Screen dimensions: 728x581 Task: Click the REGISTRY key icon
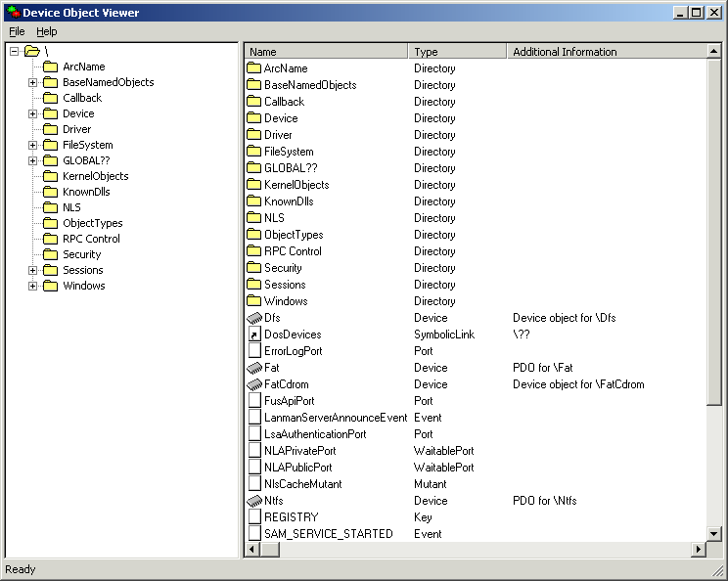coord(254,517)
